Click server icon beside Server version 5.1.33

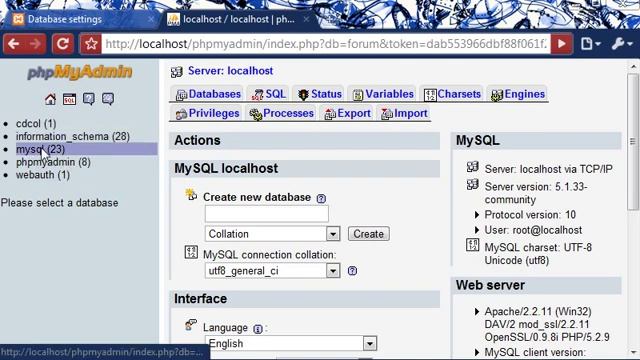click(473, 184)
